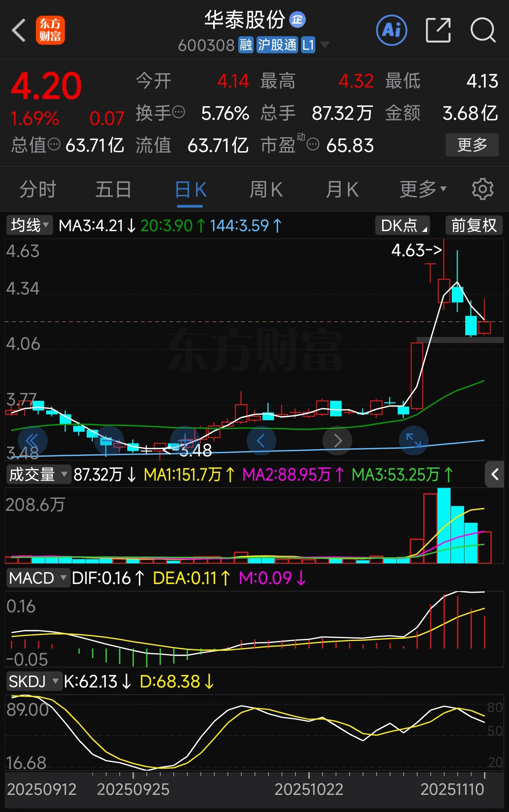Select the 日K tab
The image size is (509, 812).
click(x=190, y=189)
